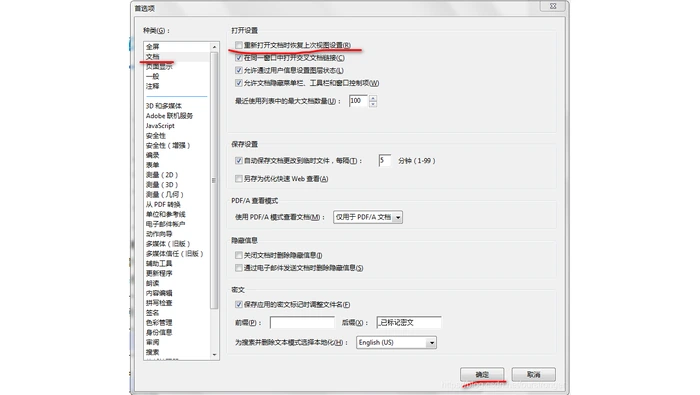Select '身份信息' category
The image size is (700, 395).
coord(159,333)
